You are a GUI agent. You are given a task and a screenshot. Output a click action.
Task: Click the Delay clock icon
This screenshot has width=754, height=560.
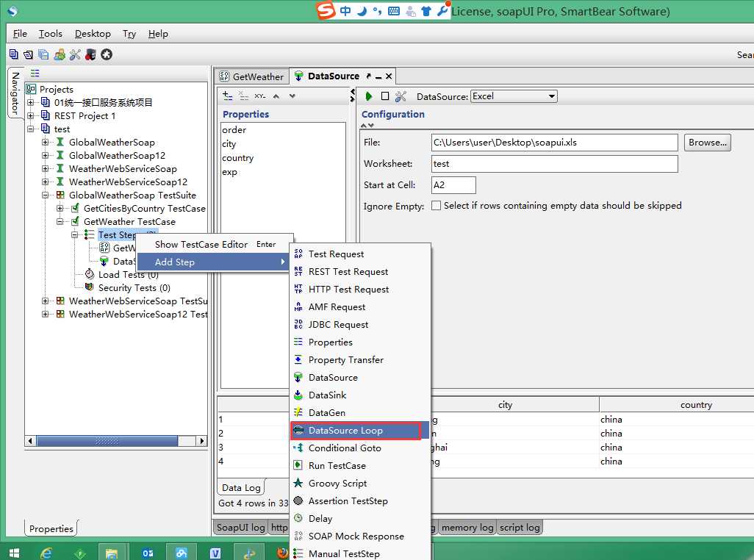point(298,518)
